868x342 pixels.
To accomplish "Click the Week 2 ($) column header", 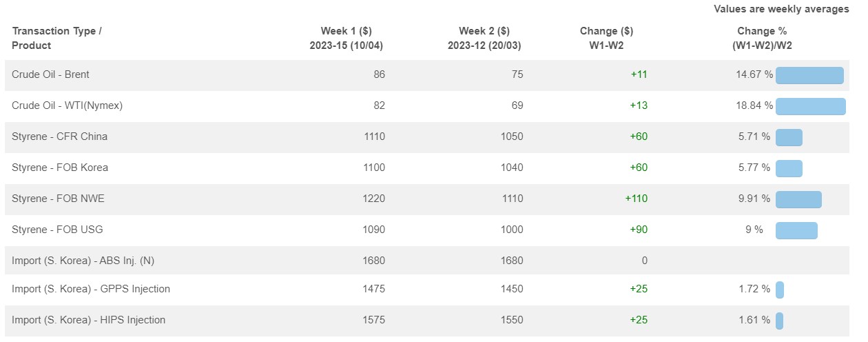I will click(484, 38).
